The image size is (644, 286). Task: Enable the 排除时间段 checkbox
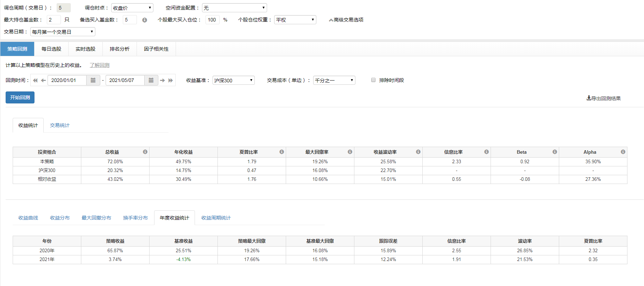coord(373,80)
